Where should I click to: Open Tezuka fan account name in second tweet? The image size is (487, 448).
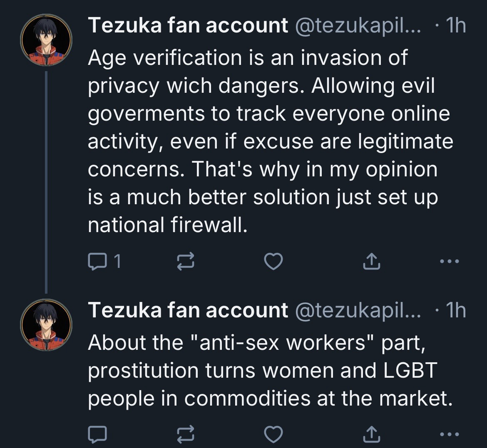(188, 310)
